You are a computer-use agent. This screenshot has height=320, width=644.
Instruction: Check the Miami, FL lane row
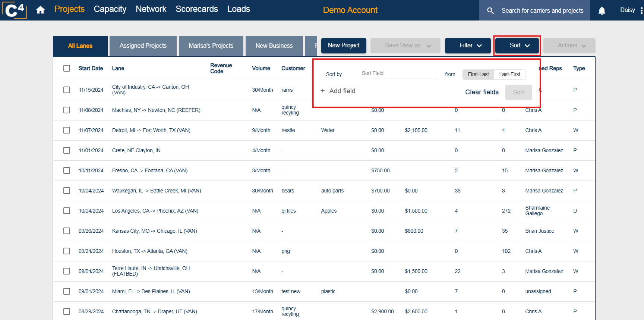tap(67, 291)
